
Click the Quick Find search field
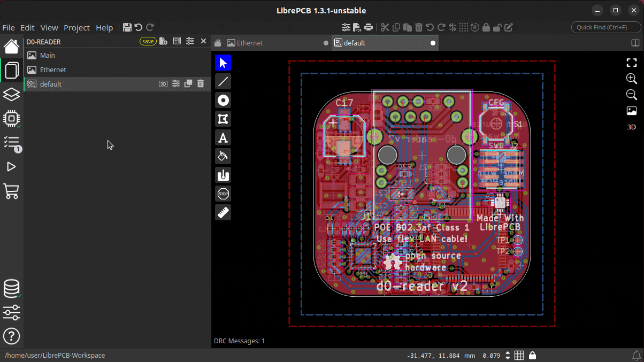(x=607, y=27)
